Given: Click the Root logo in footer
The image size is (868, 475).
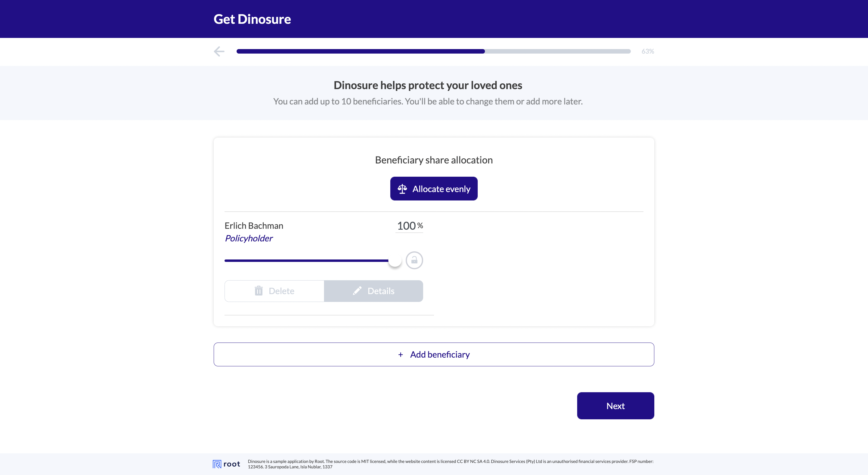Looking at the screenshot, I should pyautogui.click(x=226, y=464).
